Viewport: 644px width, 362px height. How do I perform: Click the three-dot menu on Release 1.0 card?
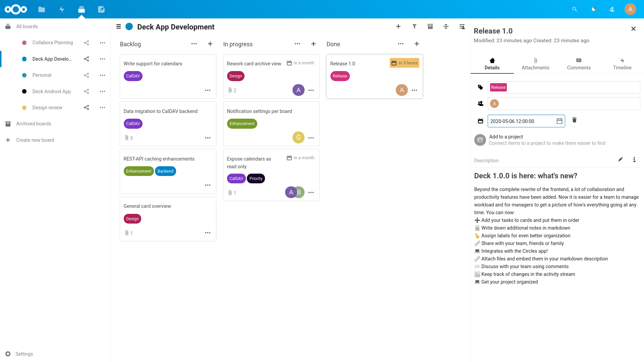coord(414,90)
